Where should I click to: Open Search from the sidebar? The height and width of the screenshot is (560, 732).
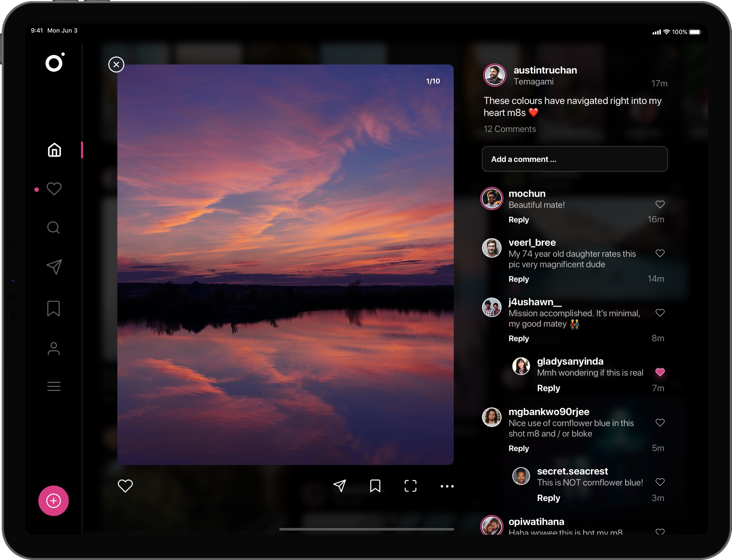(x=53, y=228)
